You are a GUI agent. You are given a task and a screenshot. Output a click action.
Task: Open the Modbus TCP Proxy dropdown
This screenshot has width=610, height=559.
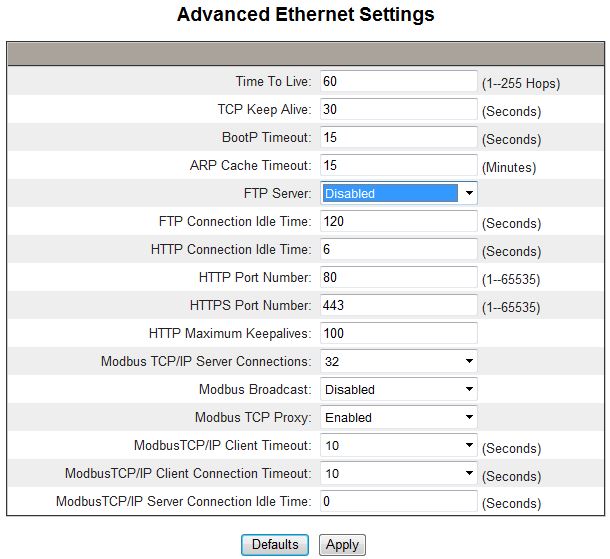[398, 417]
